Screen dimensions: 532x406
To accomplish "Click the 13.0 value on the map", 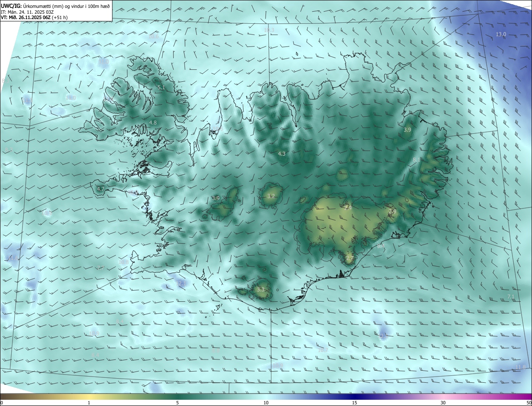I will click(x=501, y=34).
